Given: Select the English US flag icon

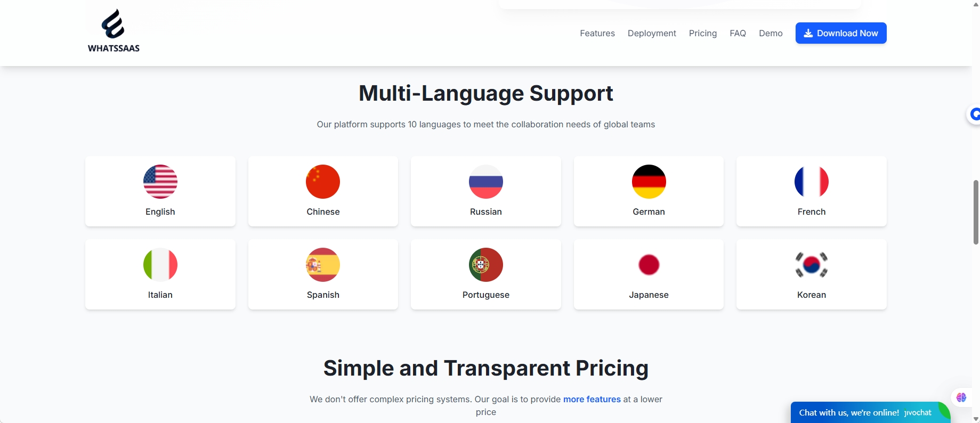Looking at the screenshot, I should click(160, 182).
